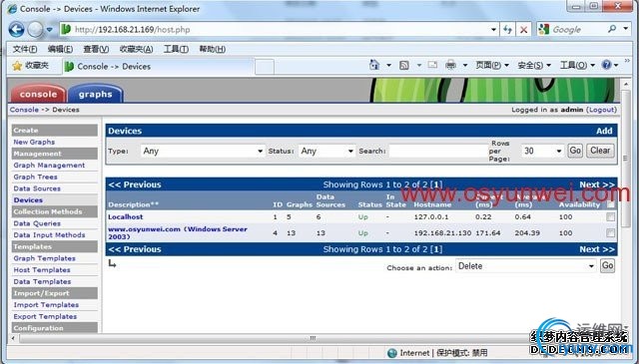639x364 pixels.
Task: Open the 工具(T) menu
Action: pyautogui.click(x=176, y=49)
